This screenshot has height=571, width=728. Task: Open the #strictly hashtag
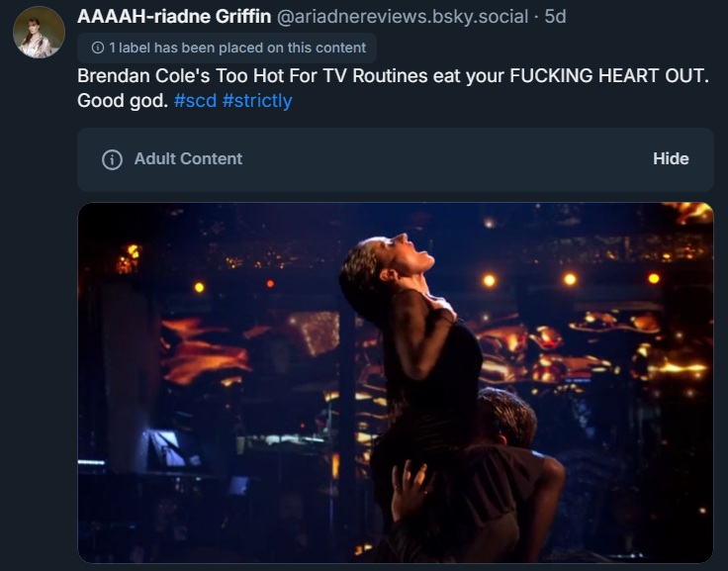coord(257,101)
